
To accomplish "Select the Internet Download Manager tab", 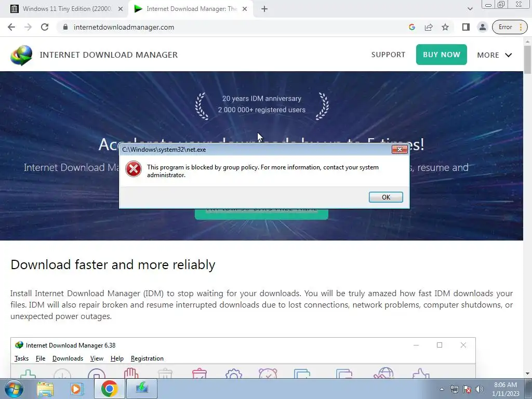I will pyautogui.click(x=190, y=9).
